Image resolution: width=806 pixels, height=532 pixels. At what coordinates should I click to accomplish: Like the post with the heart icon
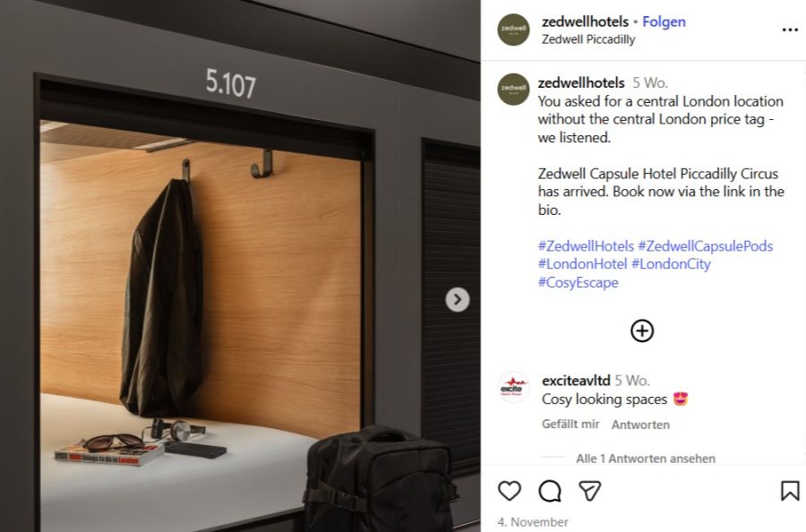click(510, 491)
